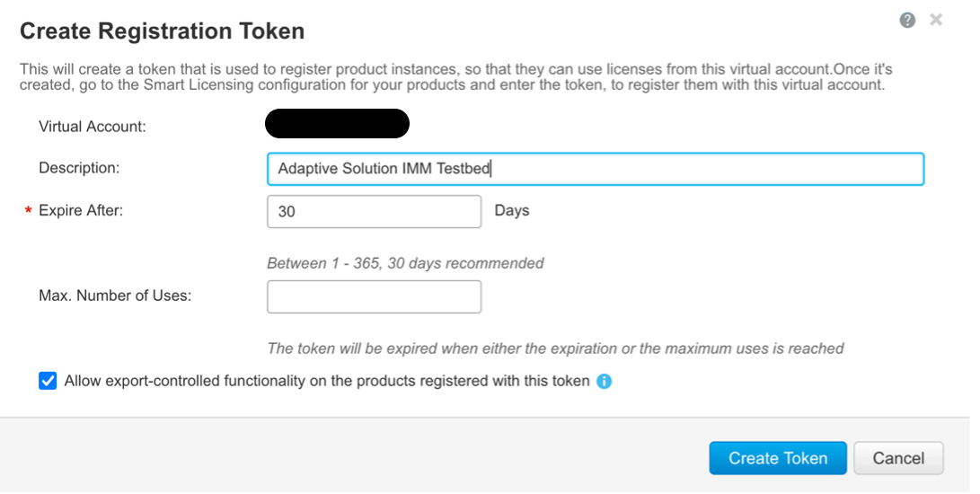Screen dimensions: 980x494
Task: Select the Max. Number of Uses field
Action: [374, 296]
